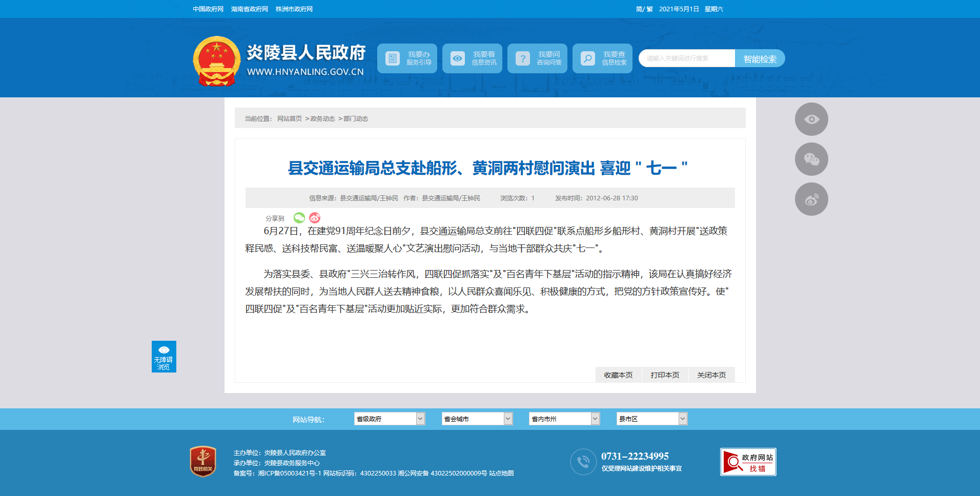This screenshot has width=980, height=496.
Task: Click the 智能检索 search button
Action: click(x=760, y=58)
